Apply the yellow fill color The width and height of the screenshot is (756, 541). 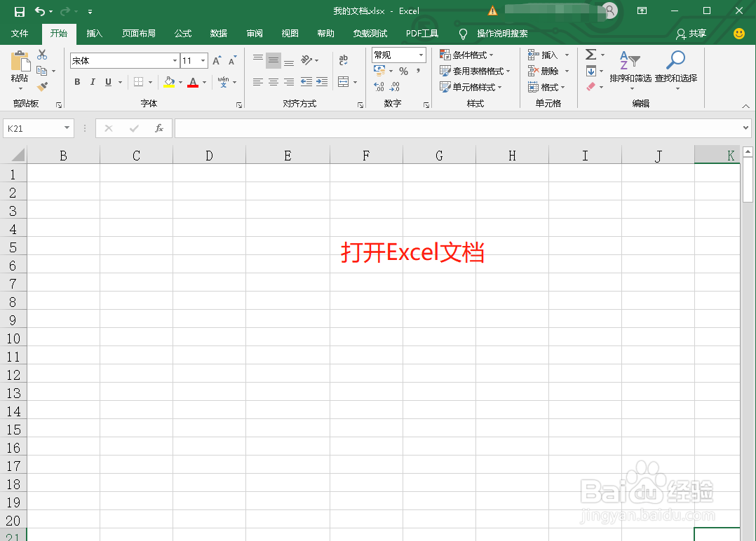[x=169, y=82]
